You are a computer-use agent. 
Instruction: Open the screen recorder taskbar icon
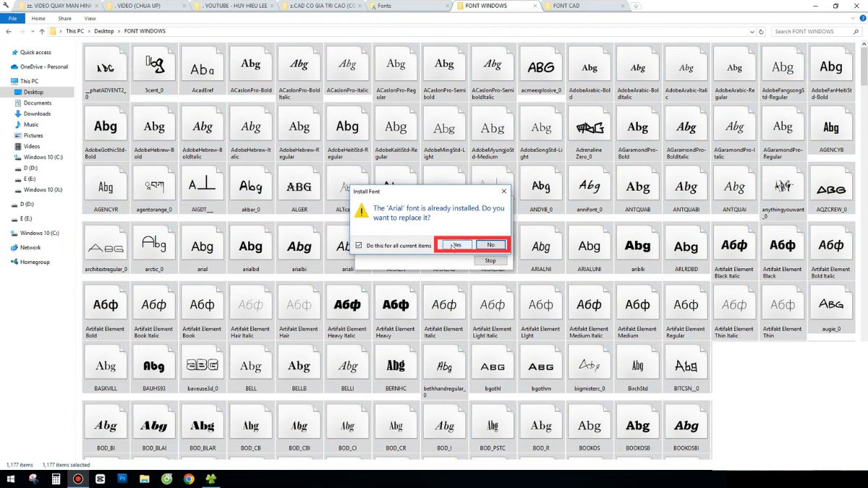point(77,479)
